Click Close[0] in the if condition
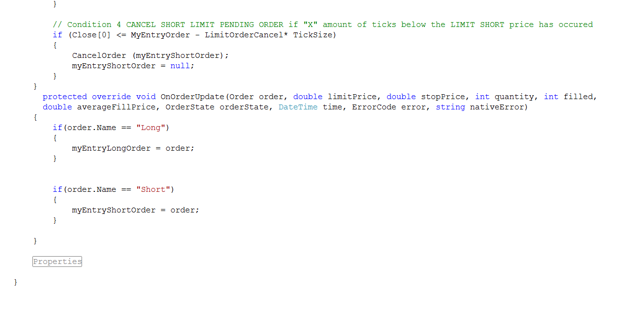644x315 pixels. (x=91, y=35)
